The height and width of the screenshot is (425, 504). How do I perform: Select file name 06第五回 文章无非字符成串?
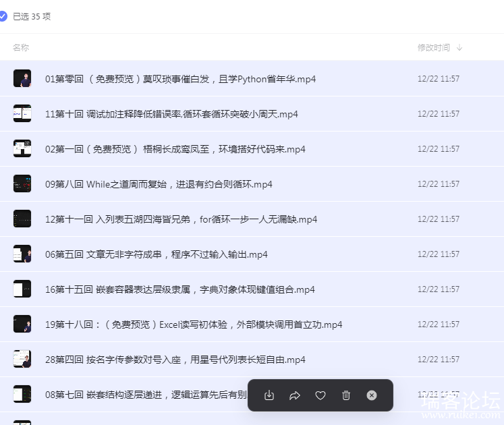[157, 254]
